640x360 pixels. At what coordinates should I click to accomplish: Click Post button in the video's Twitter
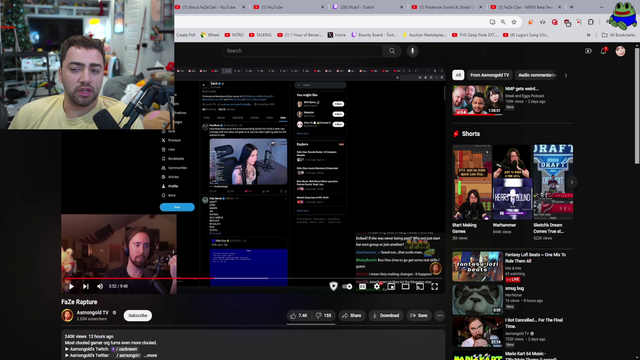(x=177, y=207)
